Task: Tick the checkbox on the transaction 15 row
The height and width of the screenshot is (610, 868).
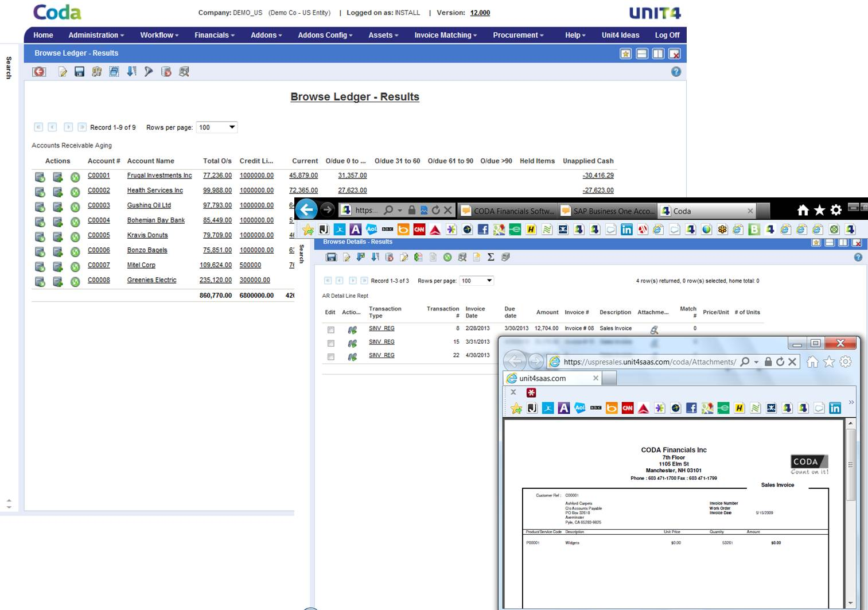Action: (330, 343)
